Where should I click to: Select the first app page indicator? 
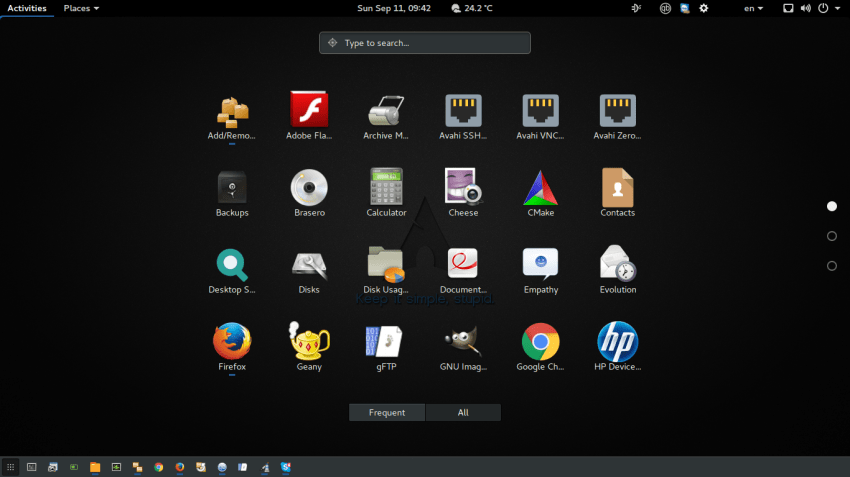tap(832, 206)
